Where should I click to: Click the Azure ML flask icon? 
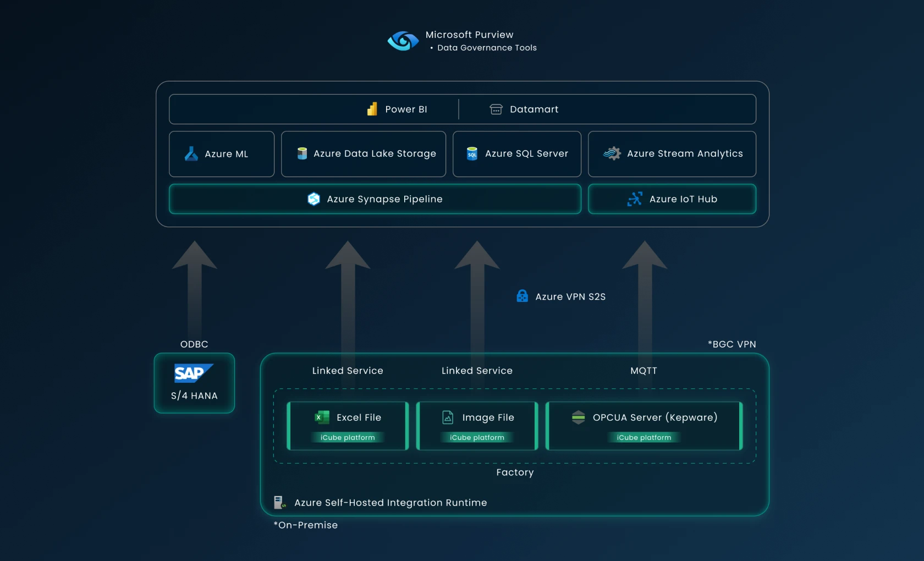[x=191, y=154]
